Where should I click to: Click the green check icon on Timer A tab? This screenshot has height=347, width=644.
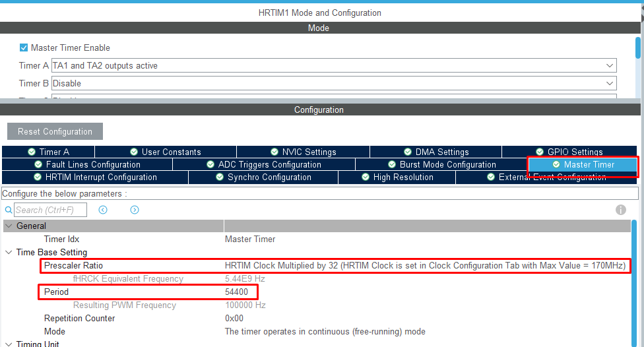(32, 152)
